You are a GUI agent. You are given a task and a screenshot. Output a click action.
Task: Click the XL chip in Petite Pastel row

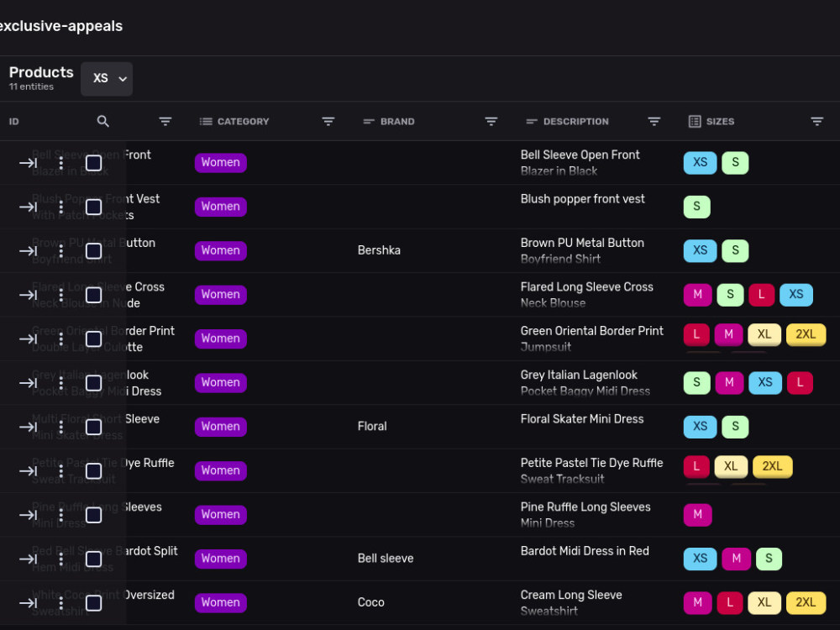point(731,466)
